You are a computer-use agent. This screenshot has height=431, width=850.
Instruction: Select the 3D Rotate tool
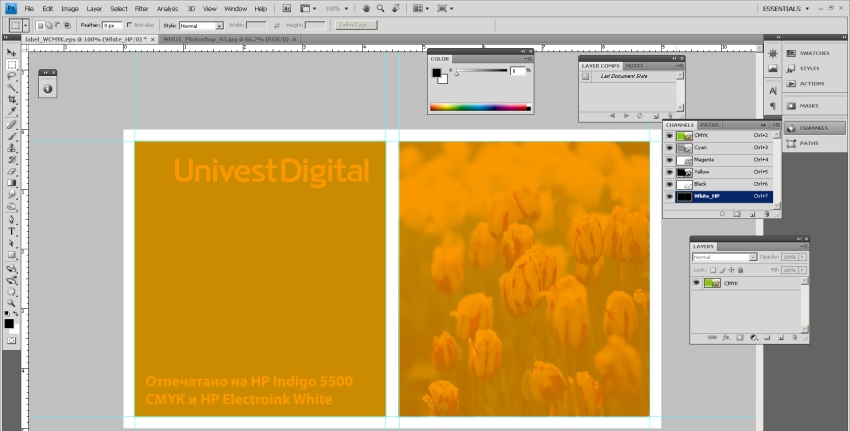11,269
